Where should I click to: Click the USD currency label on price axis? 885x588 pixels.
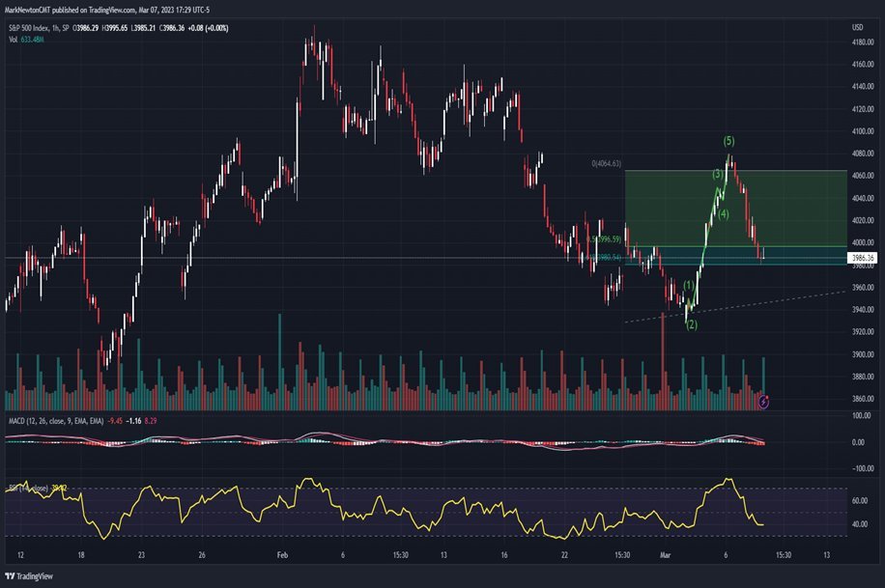click(856, 28)
